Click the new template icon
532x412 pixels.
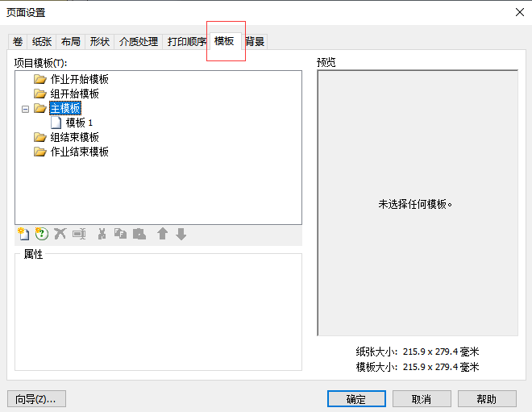pyautogui.click(x=23, y=234)
